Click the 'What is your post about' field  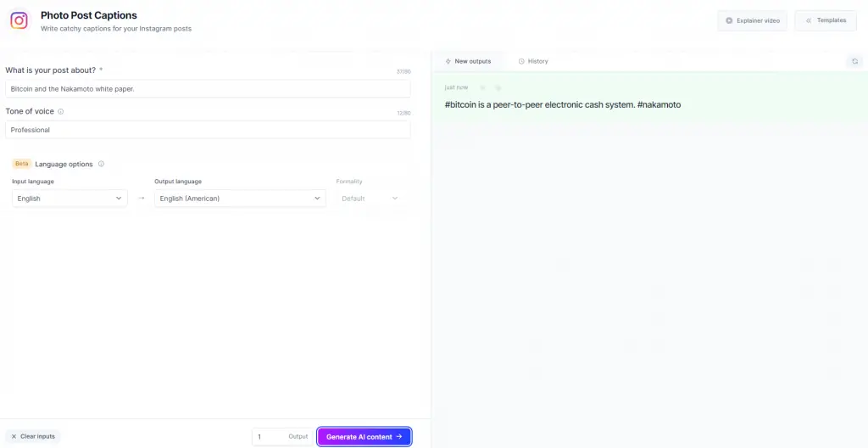point(209,89)
